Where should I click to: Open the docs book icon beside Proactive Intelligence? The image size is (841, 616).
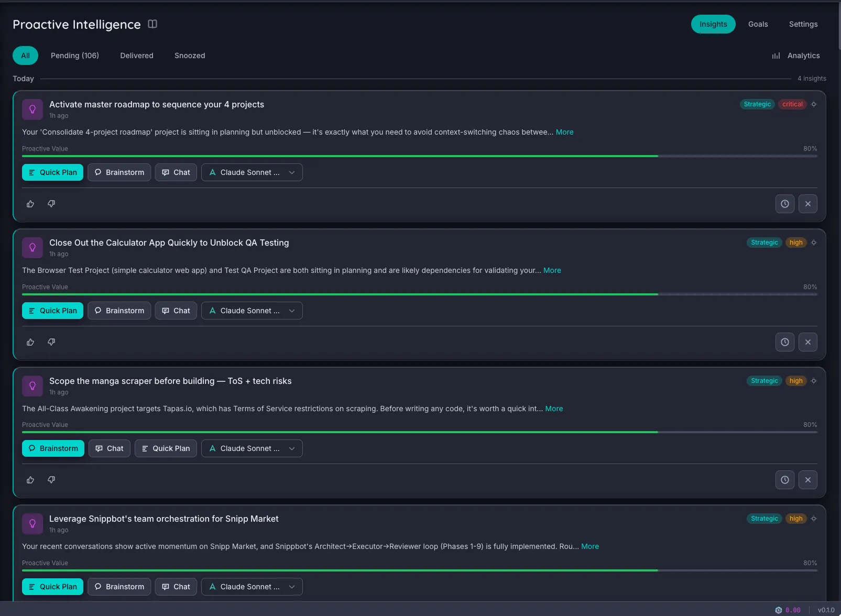point(152,24)
